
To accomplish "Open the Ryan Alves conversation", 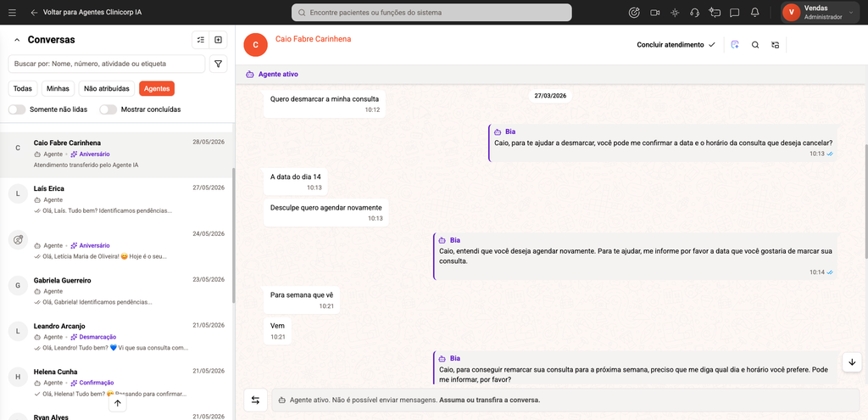I will (117, 414).
